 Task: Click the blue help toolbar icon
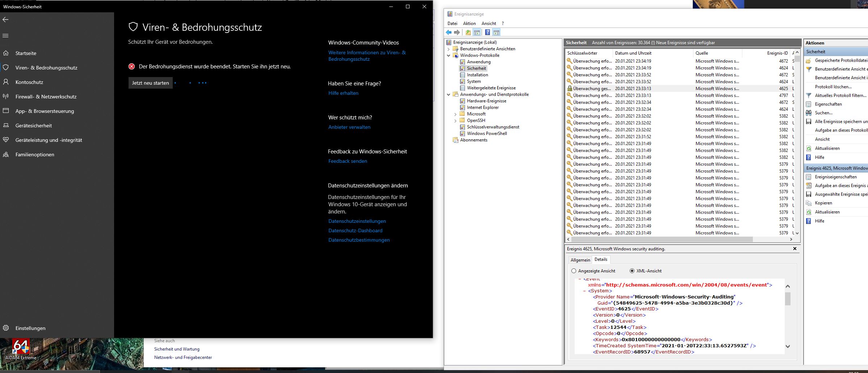click(488, 33)
